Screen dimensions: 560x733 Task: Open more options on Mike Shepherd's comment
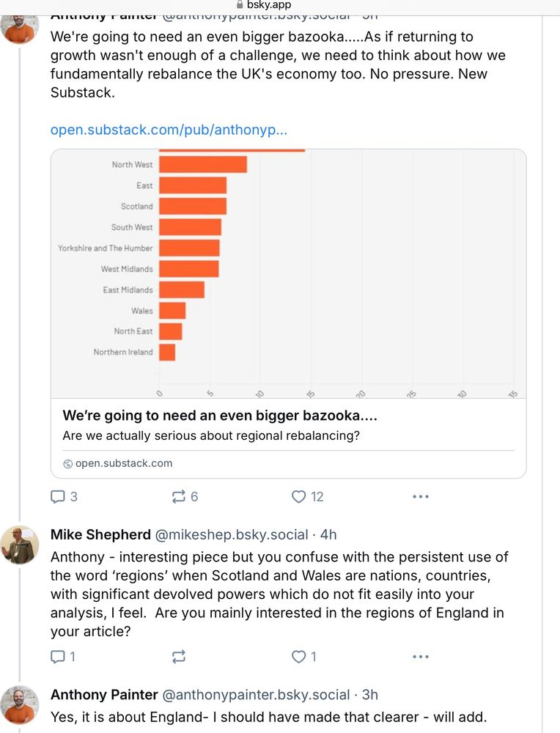tap(420, 657)
